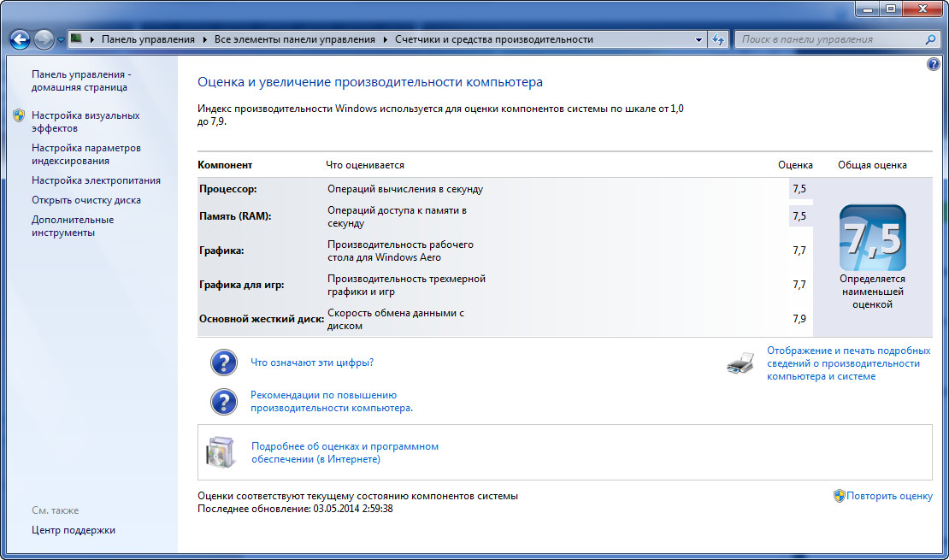
Task: Click the Компонент column header
Action: click(225, 165)
